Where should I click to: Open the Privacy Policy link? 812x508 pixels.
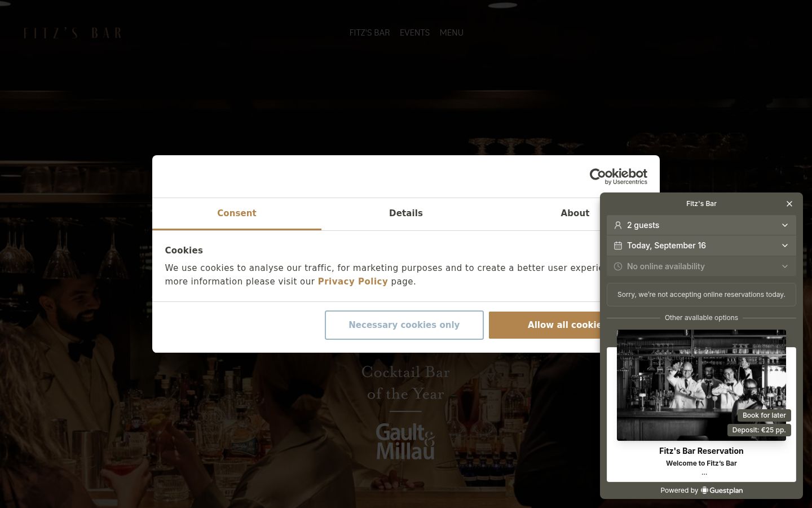pyautogui.click(x=353, y=282)
